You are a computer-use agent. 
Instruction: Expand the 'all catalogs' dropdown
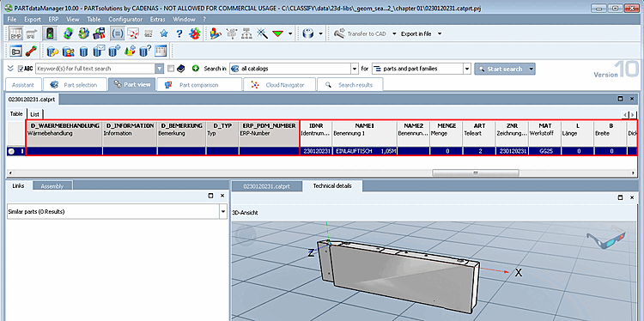[x=355, y=69]
